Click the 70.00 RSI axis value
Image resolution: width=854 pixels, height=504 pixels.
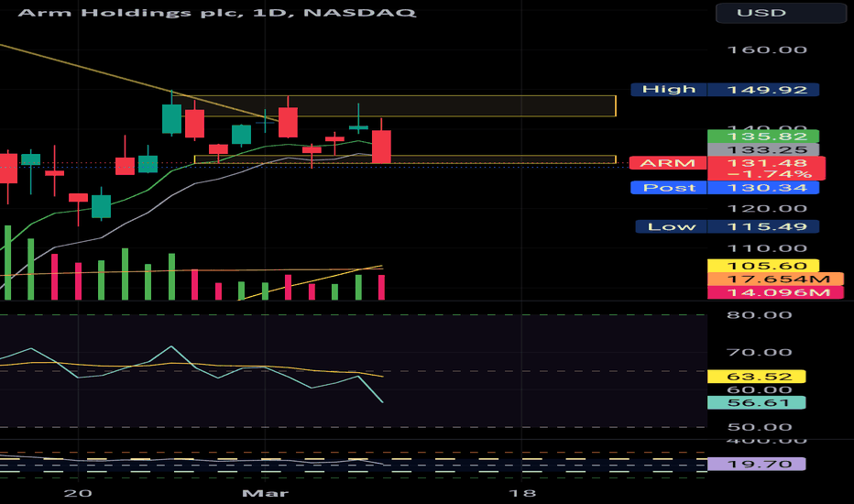[x=760, y=352]
